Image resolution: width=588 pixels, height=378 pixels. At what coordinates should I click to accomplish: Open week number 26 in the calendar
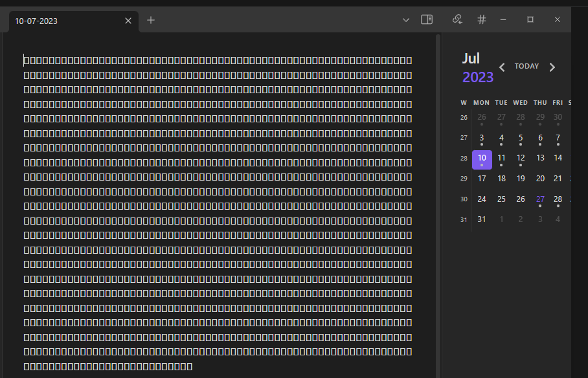coord(464,118)
